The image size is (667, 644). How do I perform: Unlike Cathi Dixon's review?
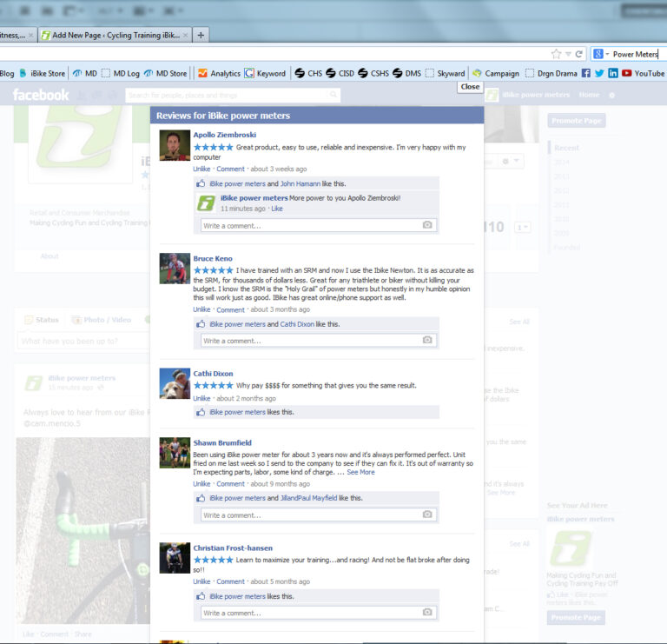pyautogui.click(x=201, y=398)
